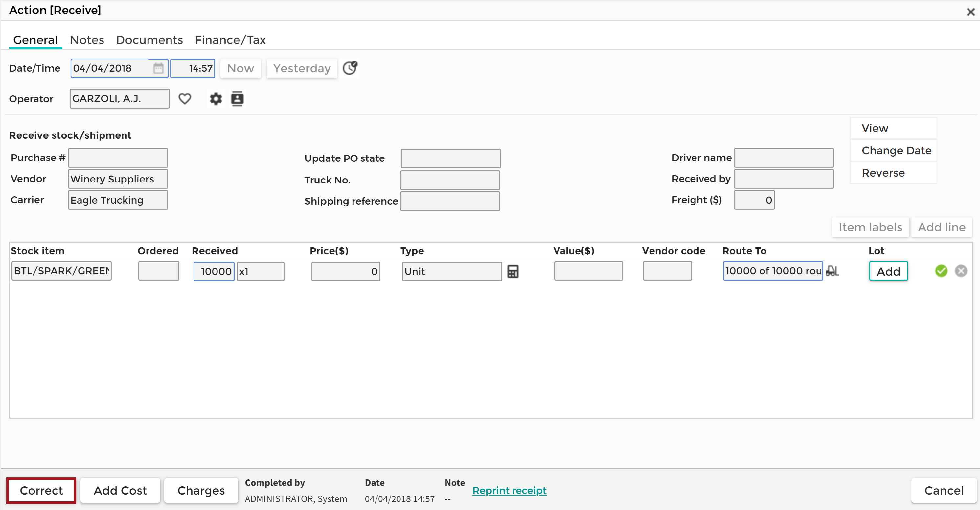The image size is (980, 510).
Task: Open the Finance/Tax tab
Action: pyautogui.click(x=231, y=40)
